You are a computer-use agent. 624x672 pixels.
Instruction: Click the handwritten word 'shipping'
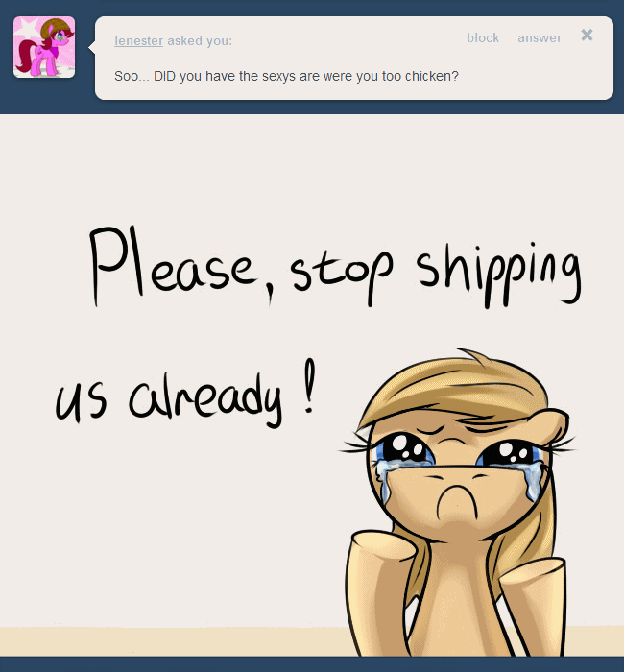tap(499, 275)
